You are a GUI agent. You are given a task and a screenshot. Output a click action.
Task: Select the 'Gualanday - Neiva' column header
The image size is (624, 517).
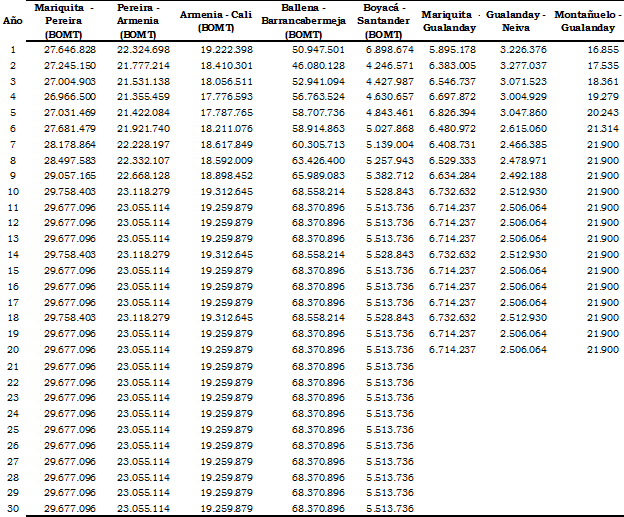tap(516, 22)
